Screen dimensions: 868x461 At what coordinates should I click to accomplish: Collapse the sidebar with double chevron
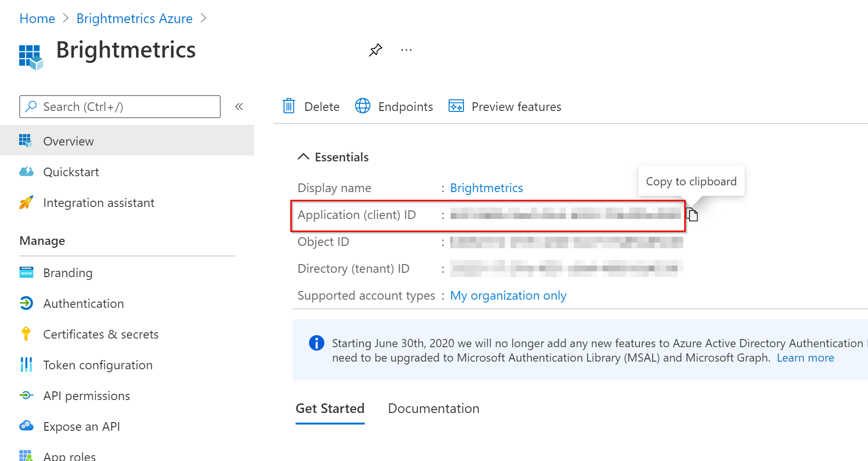point(239,107)
